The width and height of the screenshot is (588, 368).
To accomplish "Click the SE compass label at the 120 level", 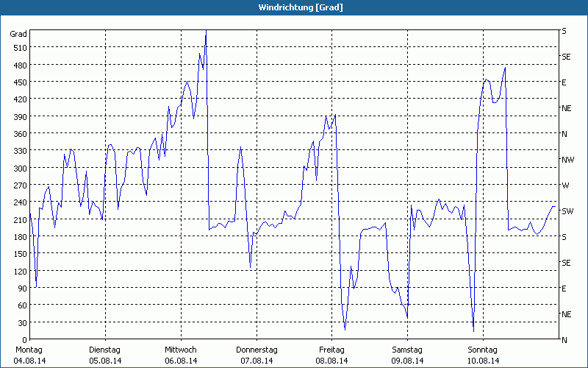I will point(566,263).
